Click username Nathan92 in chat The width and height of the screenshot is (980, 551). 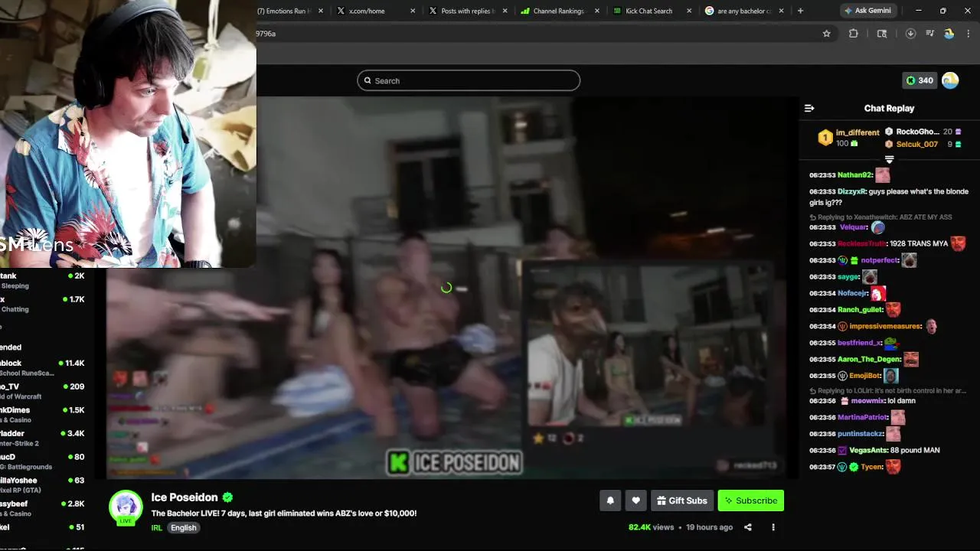(855, 175)
